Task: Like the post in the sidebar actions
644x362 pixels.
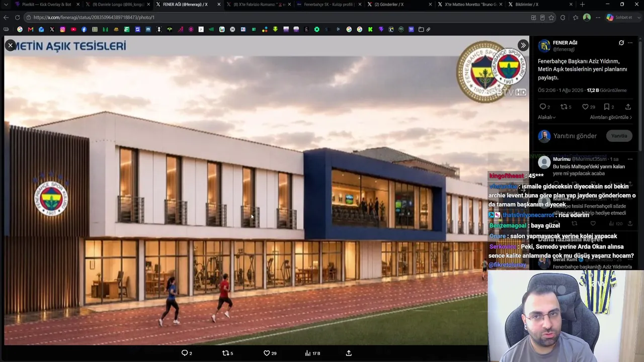Action: 585,107
